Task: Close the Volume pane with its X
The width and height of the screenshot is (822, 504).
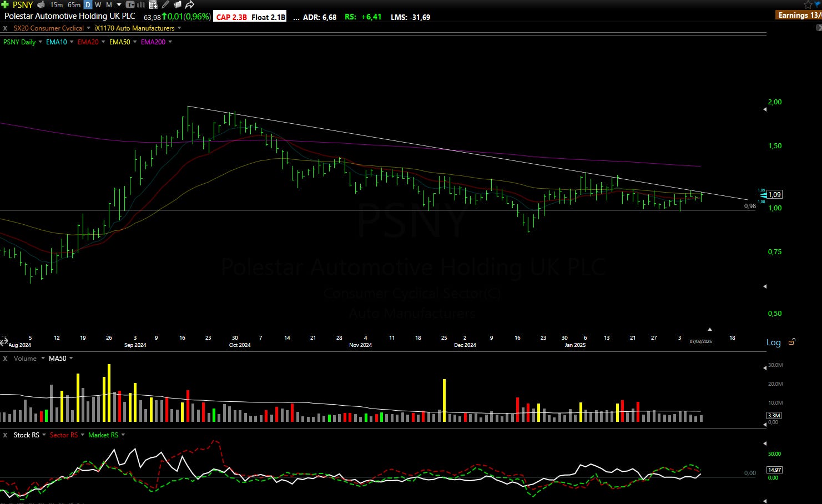Action: (5, 359)
